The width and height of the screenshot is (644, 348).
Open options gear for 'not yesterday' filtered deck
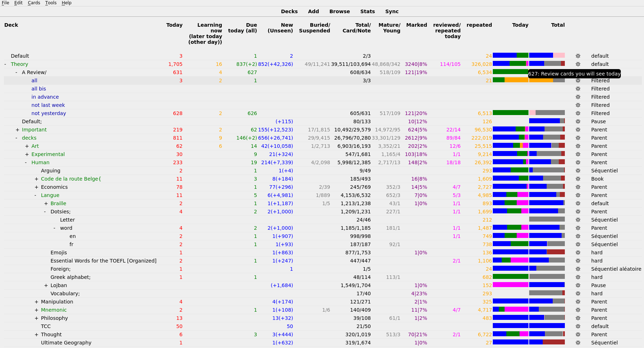coord(578,113)
